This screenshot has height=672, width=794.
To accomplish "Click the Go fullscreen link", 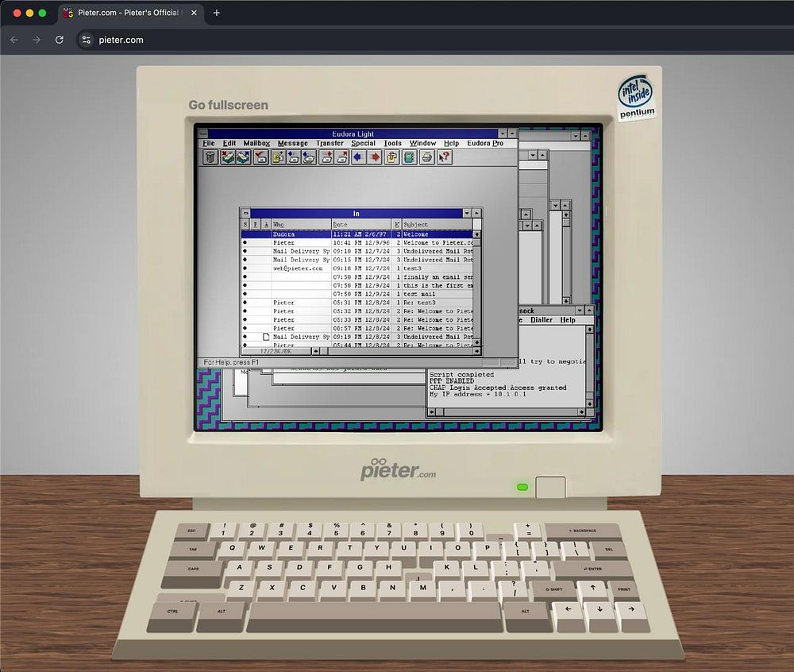I will coord(229,105).
